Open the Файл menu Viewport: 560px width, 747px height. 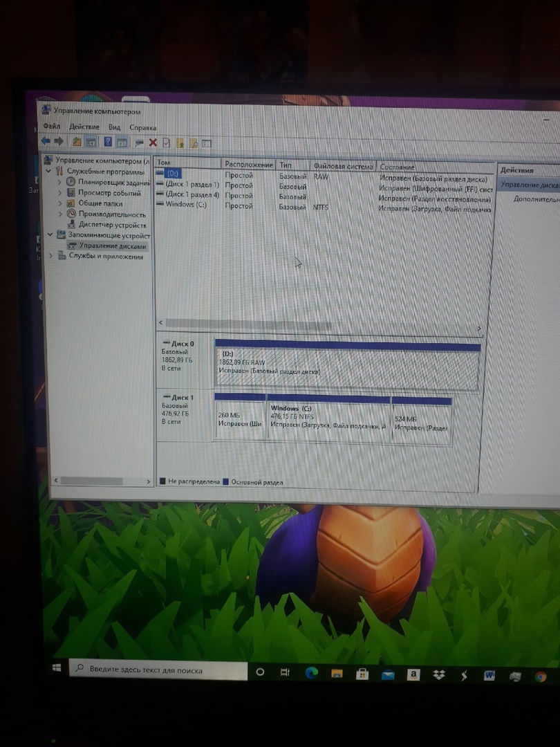click(x=51, y=127)
